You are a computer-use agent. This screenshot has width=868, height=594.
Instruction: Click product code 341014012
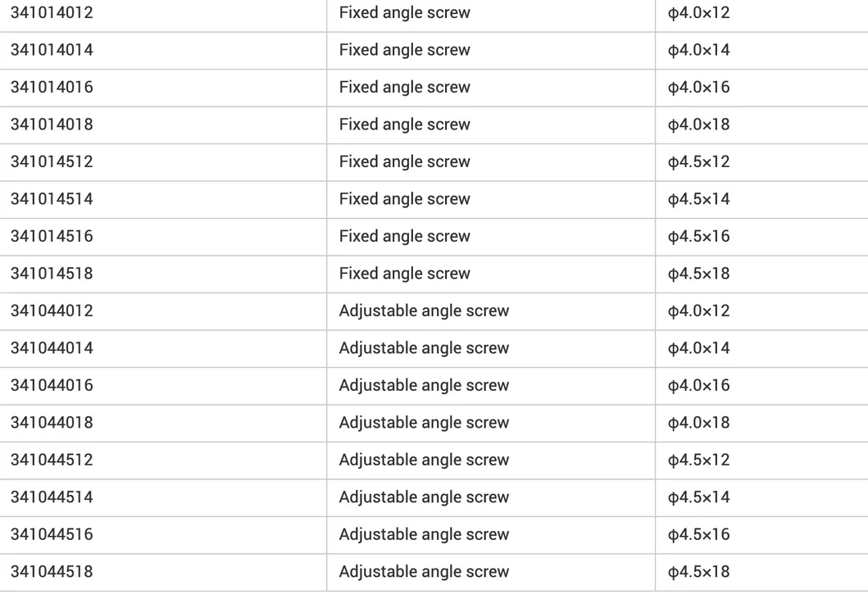(52, 13)
